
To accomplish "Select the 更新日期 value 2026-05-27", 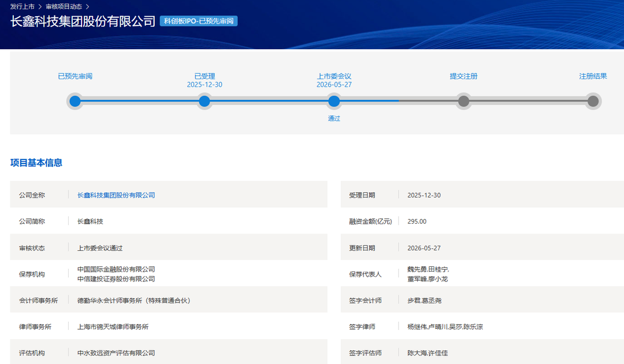I will (424, 248).
